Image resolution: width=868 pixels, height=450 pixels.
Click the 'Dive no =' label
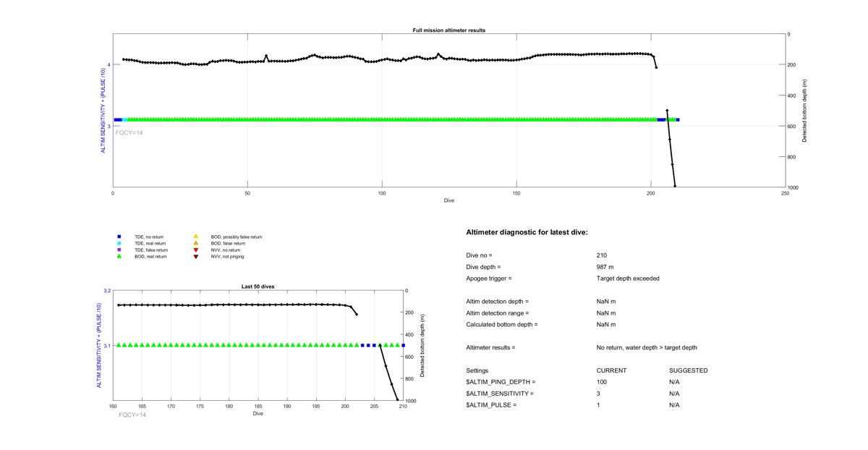coord(480,255)
